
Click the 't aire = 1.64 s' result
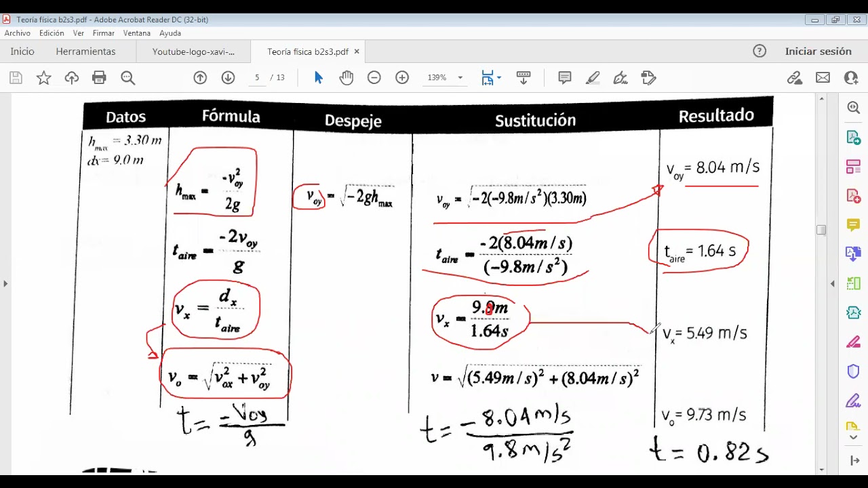point(700,252)
